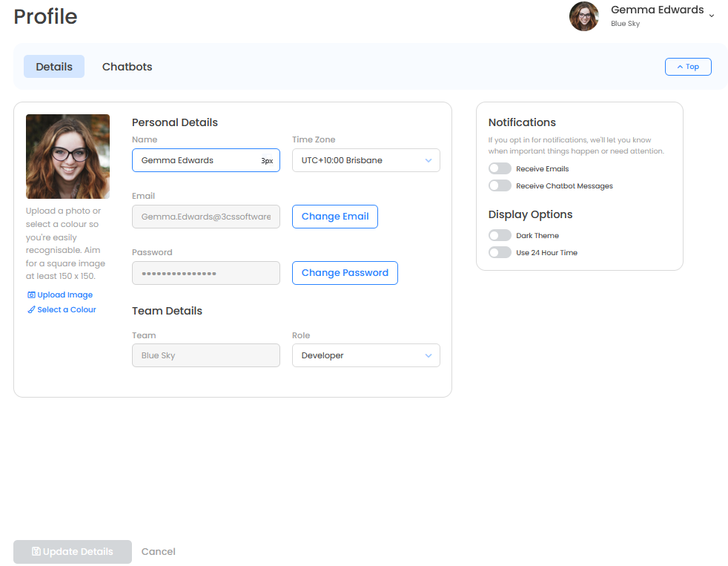Click the camera icon beside Upload Image
This screenshot has height=566, width=728.
pyautogui.click(x=31, y=295)
